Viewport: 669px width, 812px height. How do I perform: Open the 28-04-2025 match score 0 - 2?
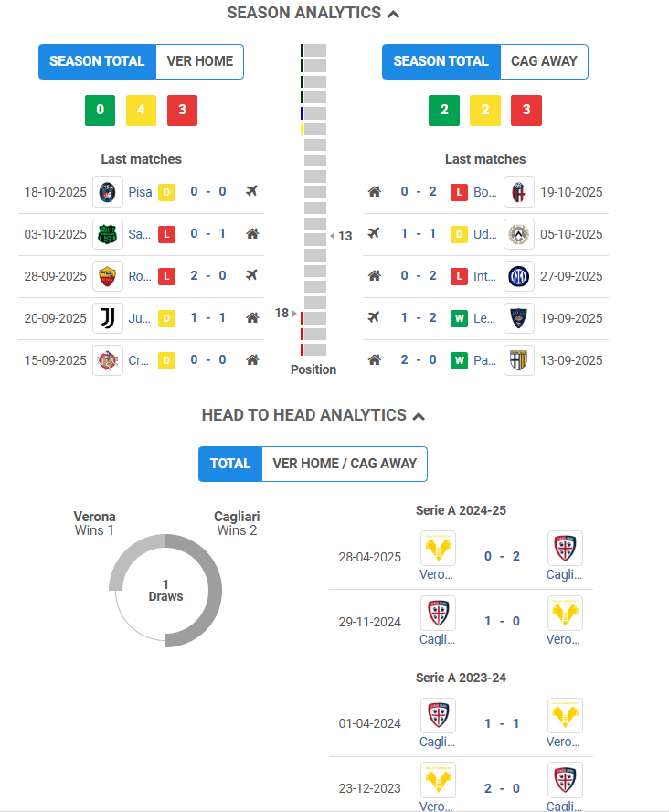(502, 557)
